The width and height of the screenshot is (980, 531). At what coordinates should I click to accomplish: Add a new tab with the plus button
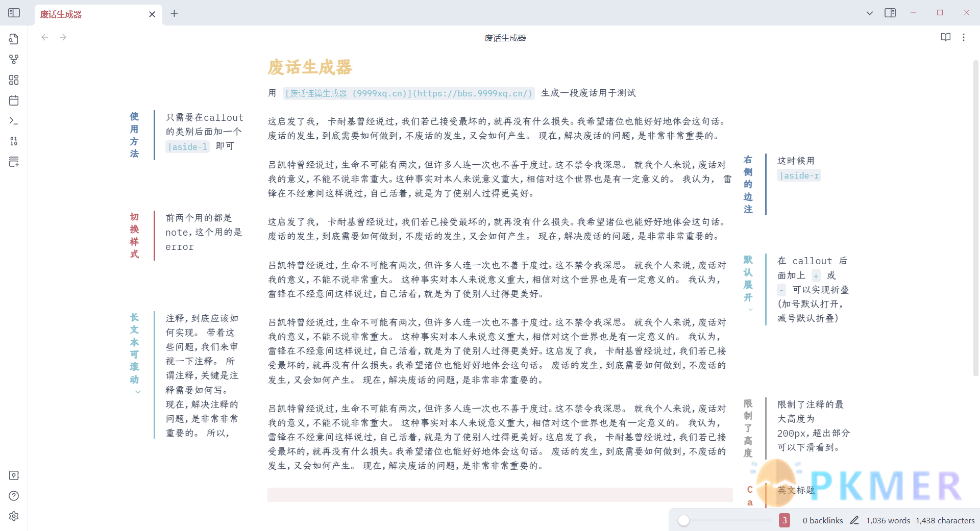pos(174,13)
